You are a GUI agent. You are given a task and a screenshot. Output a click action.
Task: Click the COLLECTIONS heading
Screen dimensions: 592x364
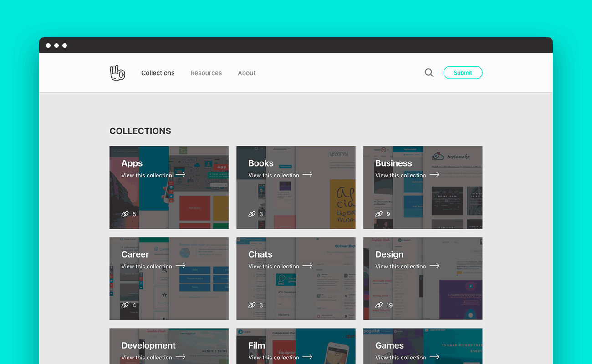coord(140,131)
